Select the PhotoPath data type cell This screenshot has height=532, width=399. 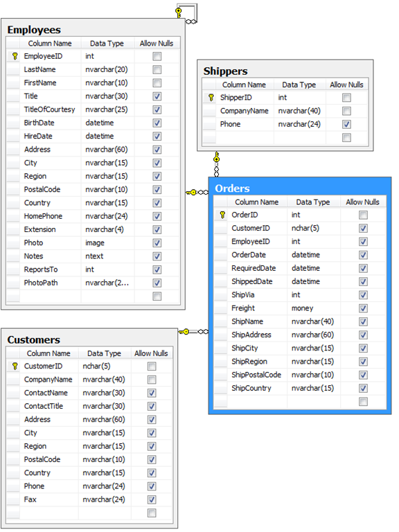pos(108,283)
